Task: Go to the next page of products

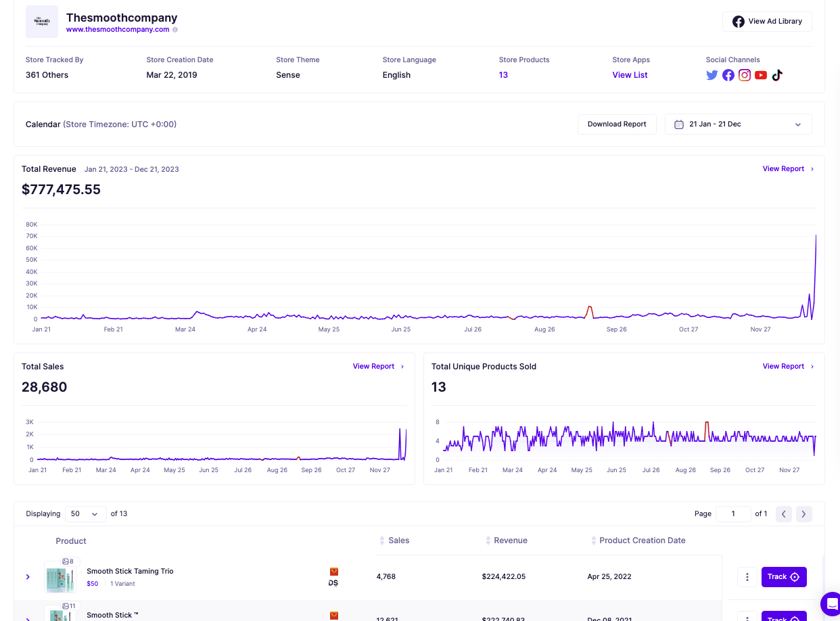Action: (803, 513)
